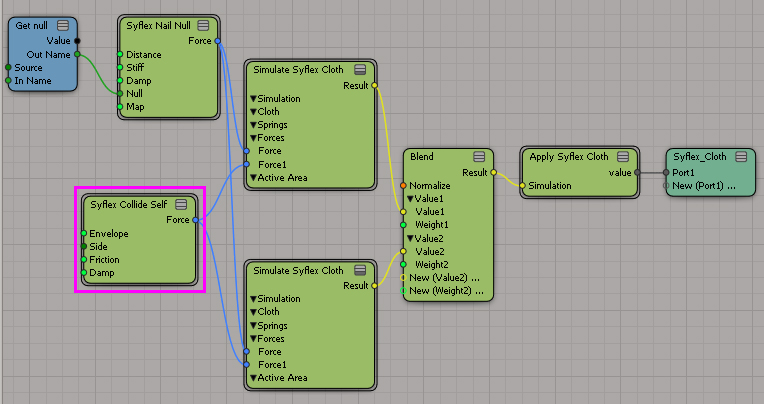Screen dimensions: 764x404
Task: Click the Simulation port on Apply Syflex Cloth
Action: tap(522, 185)
